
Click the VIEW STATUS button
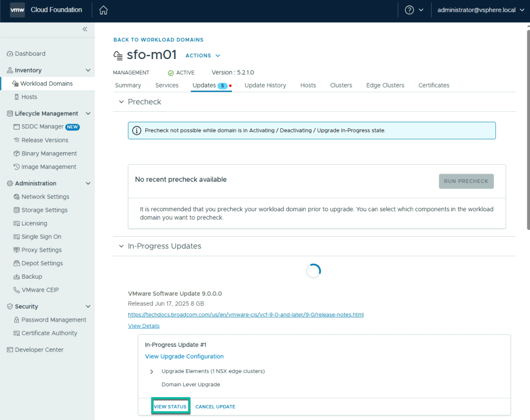pyautogui.click(x=170, y=407)
